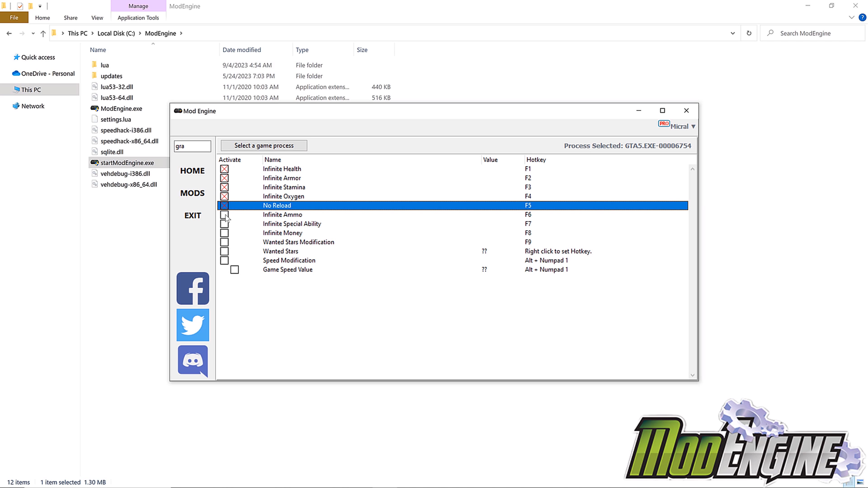Expand the chevron after Local Disk (C:)
Viewport: 868px width, 488px height.
coord(140,33)
